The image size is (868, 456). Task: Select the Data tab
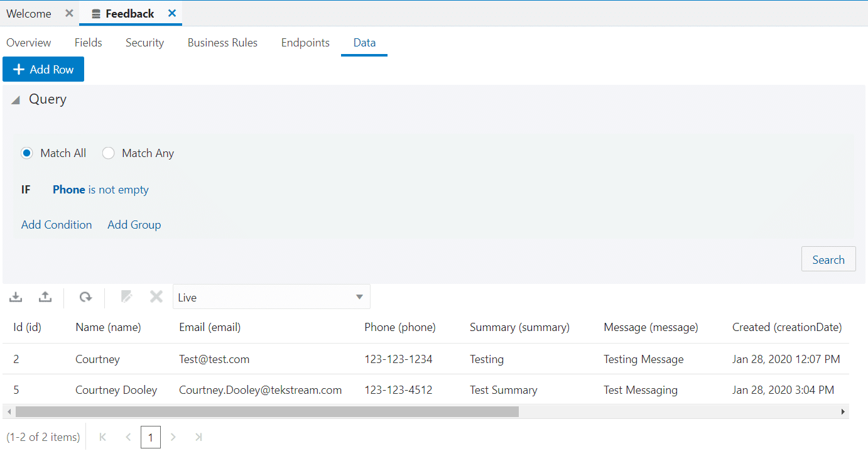[364, 43]
